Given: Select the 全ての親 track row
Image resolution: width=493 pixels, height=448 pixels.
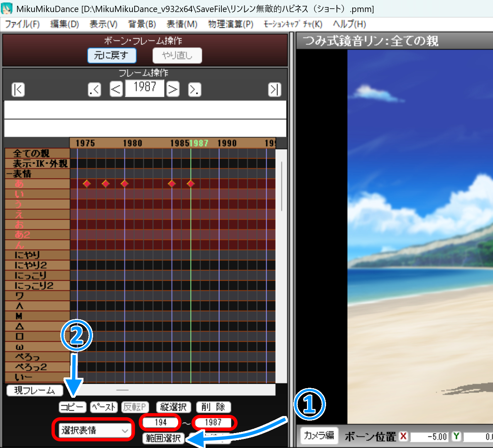Looking at the screenshot, I should point(37,154).
